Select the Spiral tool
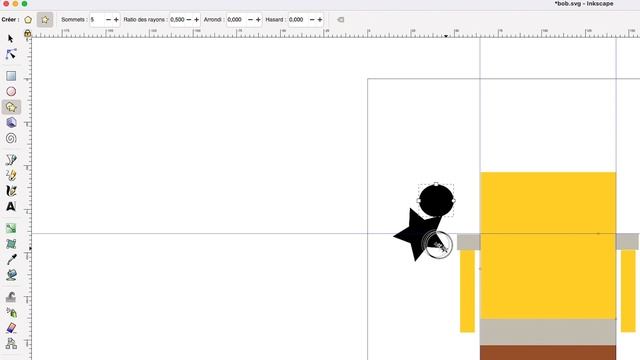Image resolution: width=640 pixels, height=360 pixels. coord(11,138)
